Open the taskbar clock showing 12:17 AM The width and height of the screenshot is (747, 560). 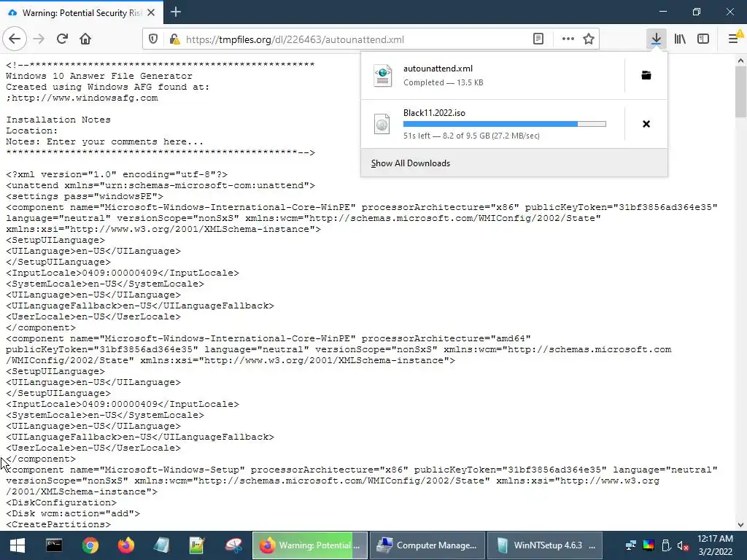715,545
